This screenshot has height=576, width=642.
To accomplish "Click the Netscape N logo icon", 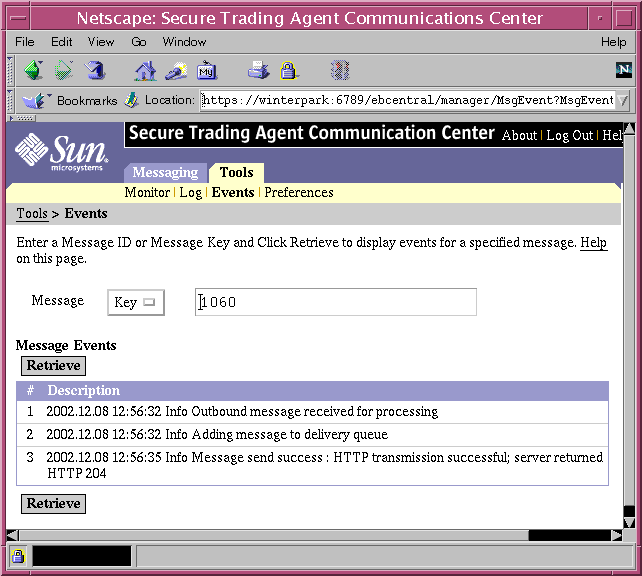I will (x=624, y=70).
